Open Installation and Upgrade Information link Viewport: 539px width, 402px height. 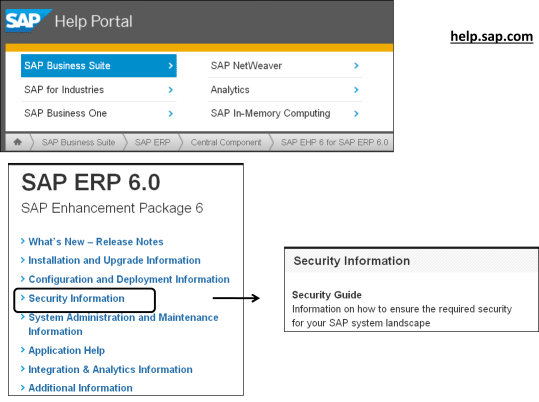[114, 260]
